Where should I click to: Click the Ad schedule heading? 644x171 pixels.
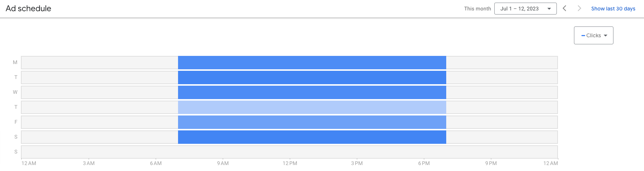coord(28,9)
